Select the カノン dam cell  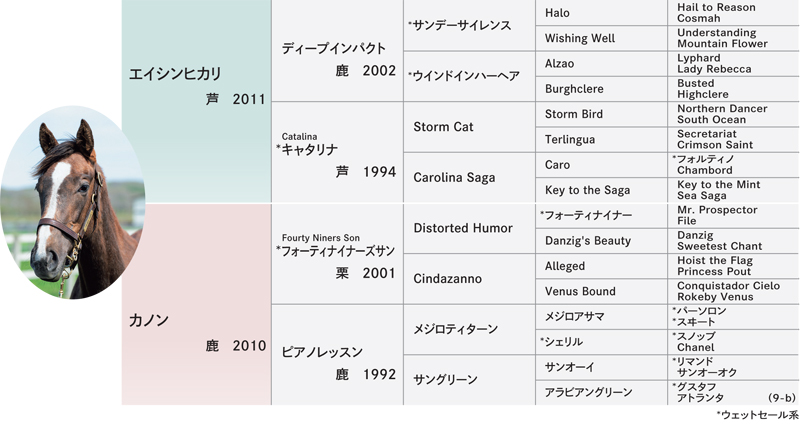(x=196, y=304)
